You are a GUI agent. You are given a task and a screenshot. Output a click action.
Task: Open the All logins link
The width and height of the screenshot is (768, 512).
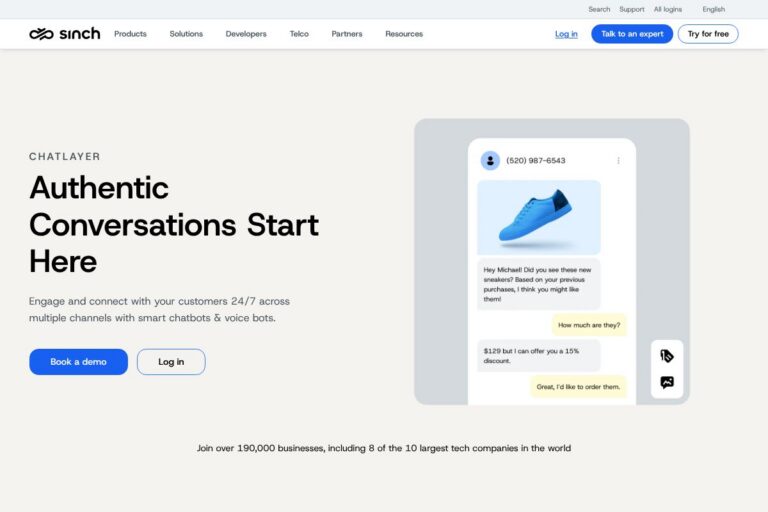click(x=668, y=9)
